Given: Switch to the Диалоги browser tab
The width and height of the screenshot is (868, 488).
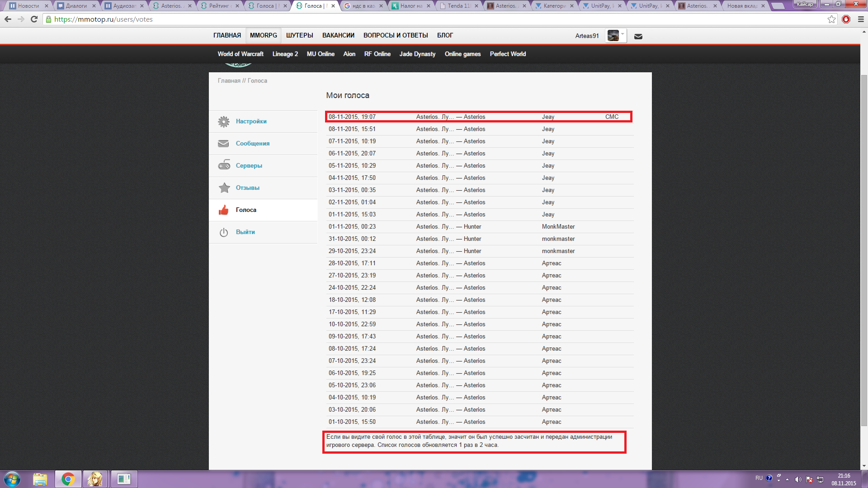Looking at the screenshot, I should 76,6.
